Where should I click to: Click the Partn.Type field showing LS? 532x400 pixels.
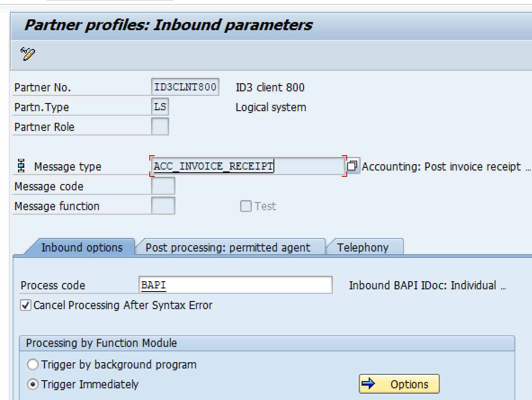pyautogui.click(x=160, y=107)
